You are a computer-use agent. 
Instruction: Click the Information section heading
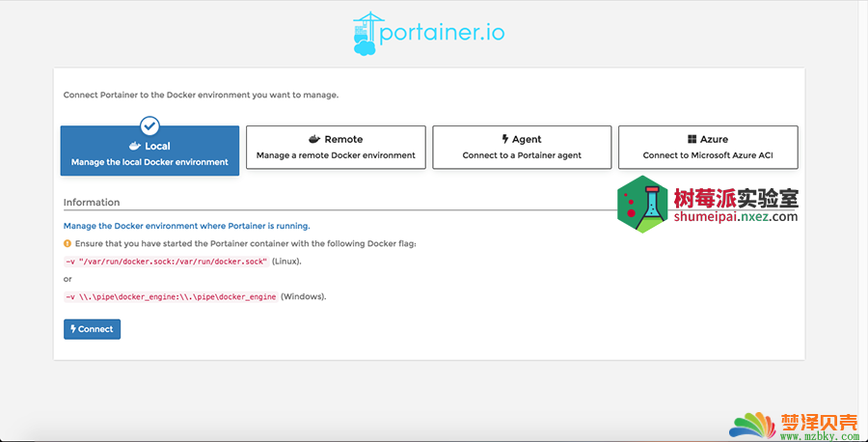click(92, 202)
